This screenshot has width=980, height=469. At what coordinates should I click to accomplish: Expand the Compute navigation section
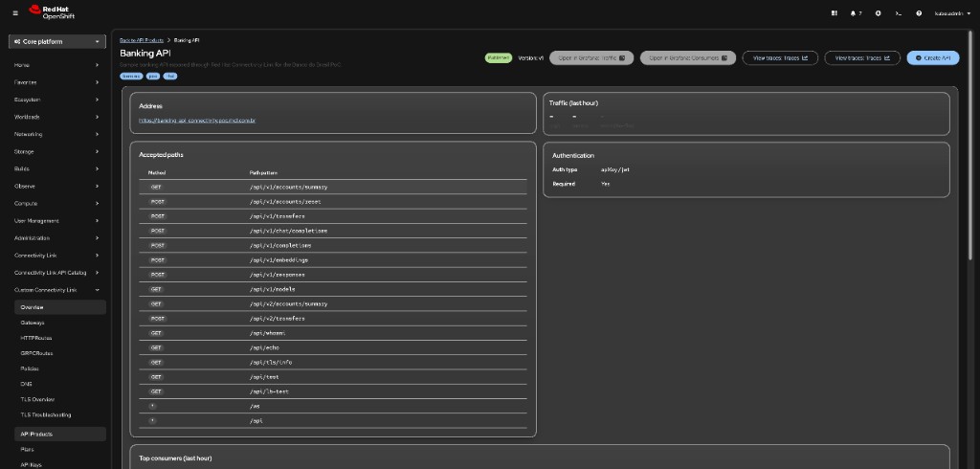[56, 203]
